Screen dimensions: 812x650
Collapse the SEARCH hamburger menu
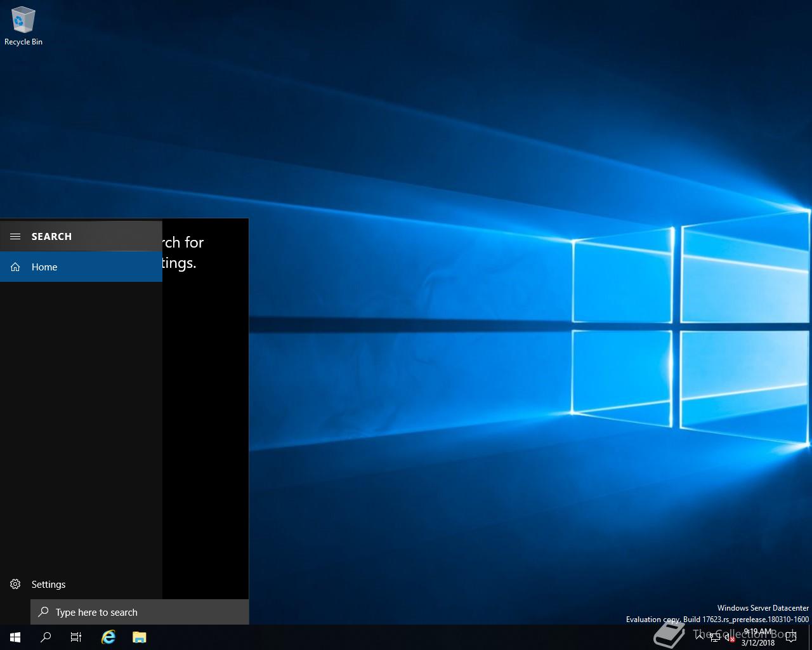pos(15,236)
